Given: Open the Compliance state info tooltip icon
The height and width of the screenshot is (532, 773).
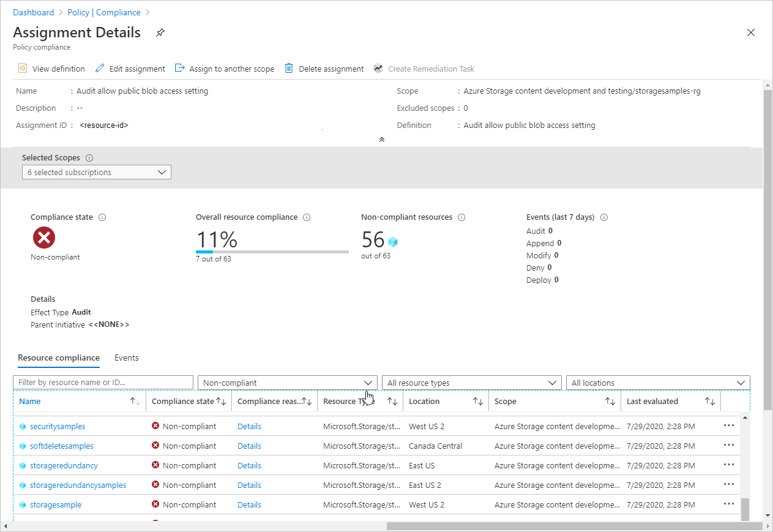Looking at the screenshot, I should (x=102, y=217).
